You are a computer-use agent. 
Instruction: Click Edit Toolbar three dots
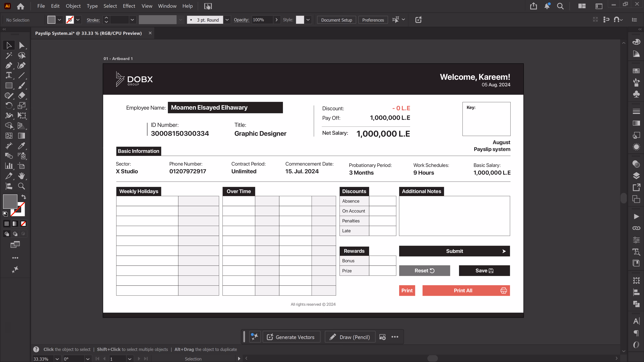click(15, 258)
